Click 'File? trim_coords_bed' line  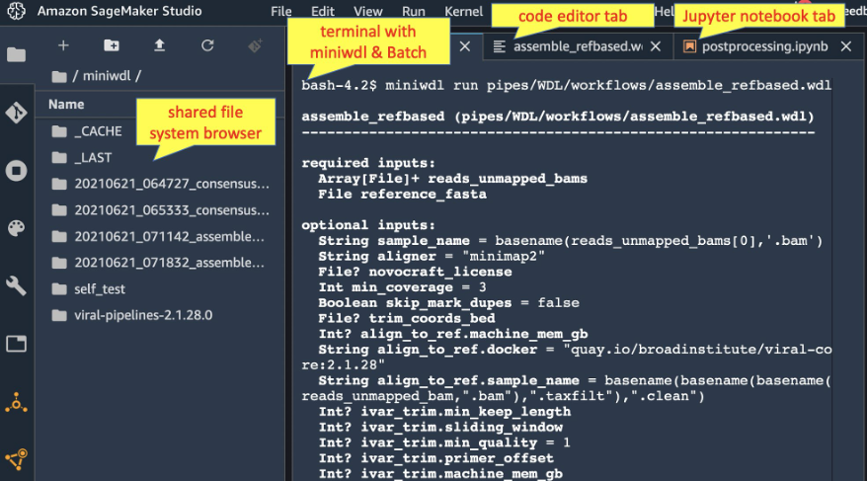(x=407, y=318)
